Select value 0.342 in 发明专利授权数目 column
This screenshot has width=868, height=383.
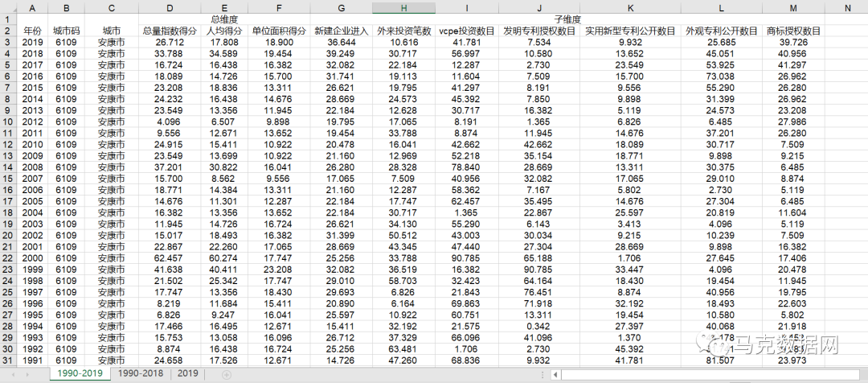[540, 326]
